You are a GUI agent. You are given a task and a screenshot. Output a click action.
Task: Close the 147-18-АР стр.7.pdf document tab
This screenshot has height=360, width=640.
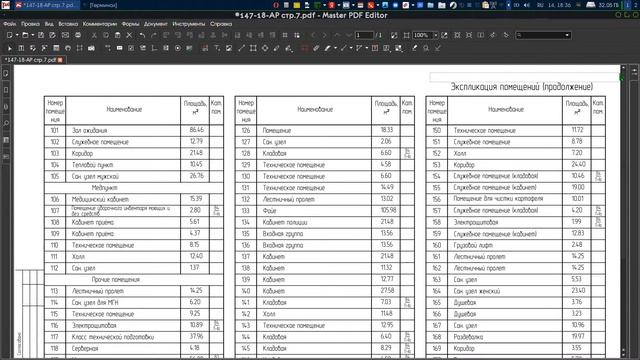pos(60,60)
